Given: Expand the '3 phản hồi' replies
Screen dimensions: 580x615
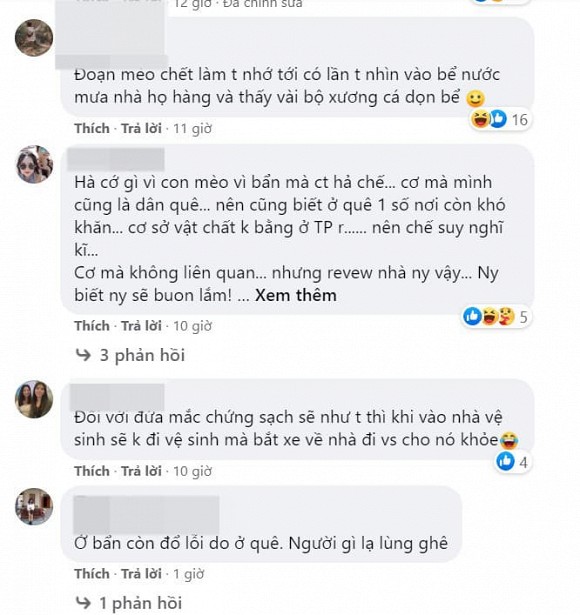Looking at the screenshot, I should [x=142, y=355].
